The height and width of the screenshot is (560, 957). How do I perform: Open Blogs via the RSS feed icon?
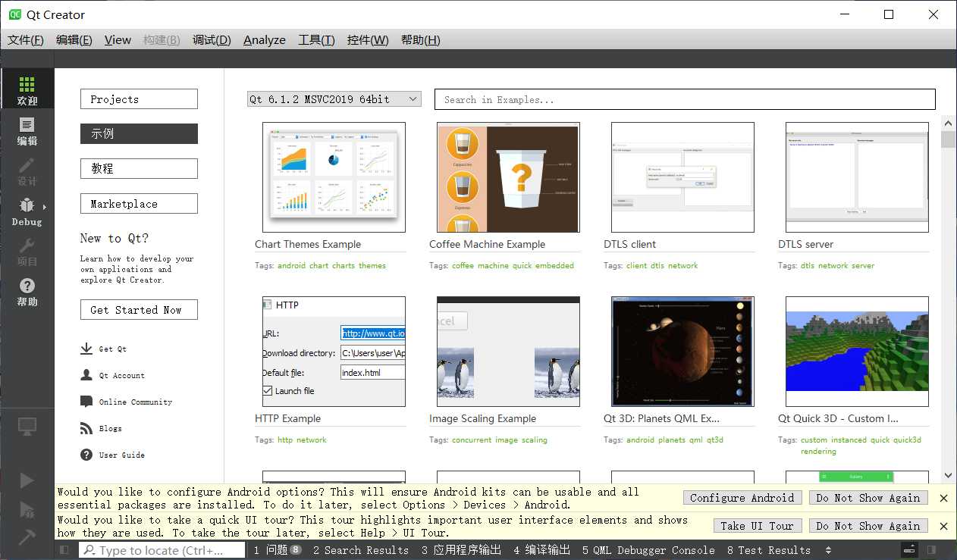tap(86, 428)
